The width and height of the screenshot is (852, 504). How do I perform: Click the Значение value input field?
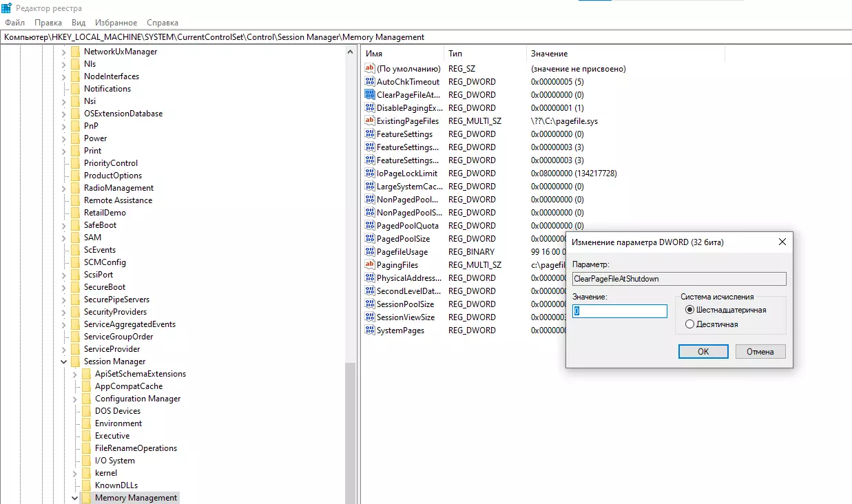coord(620,311)
